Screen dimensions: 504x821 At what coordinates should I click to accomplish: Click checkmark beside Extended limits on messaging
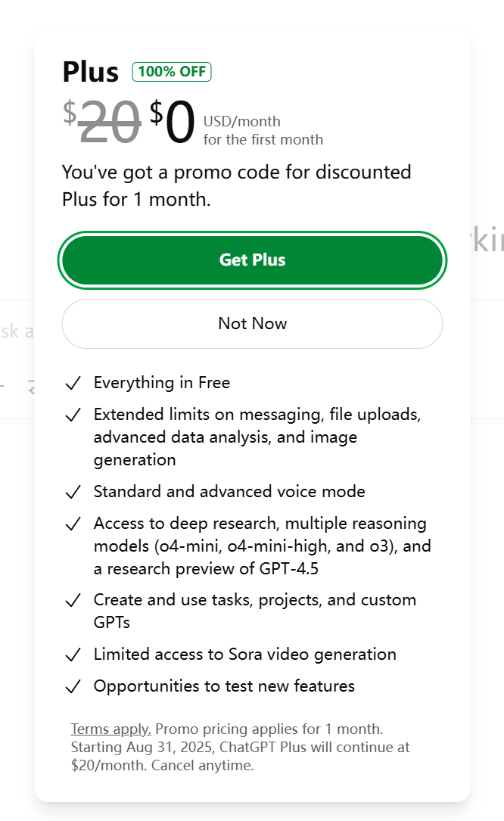coord(73,415)
